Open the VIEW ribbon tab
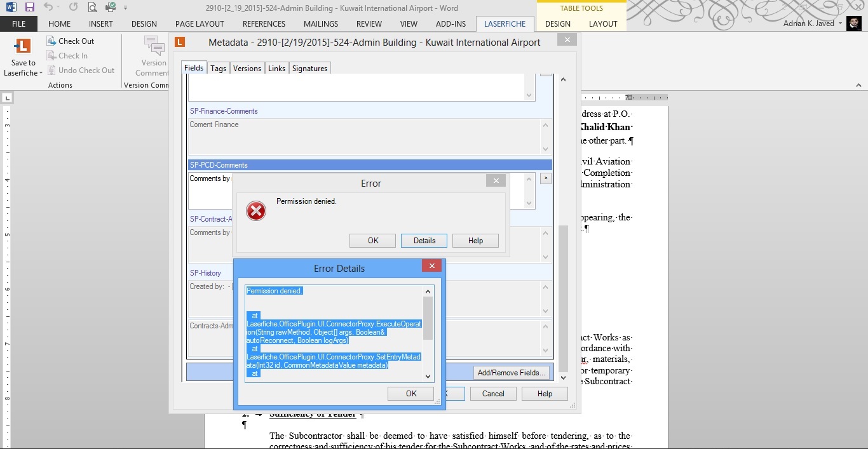The width and height of the screenshot is (868, 449). click(x=409, y=23)
